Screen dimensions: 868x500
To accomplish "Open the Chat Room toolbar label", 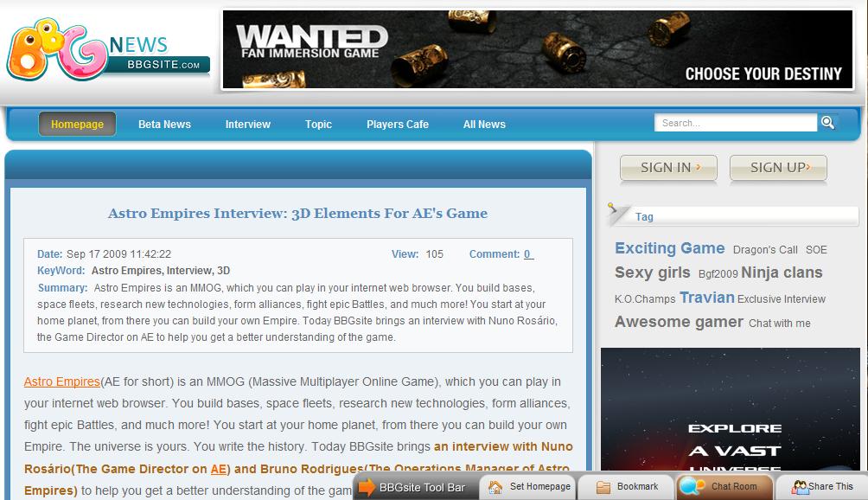I will point(734,486).
